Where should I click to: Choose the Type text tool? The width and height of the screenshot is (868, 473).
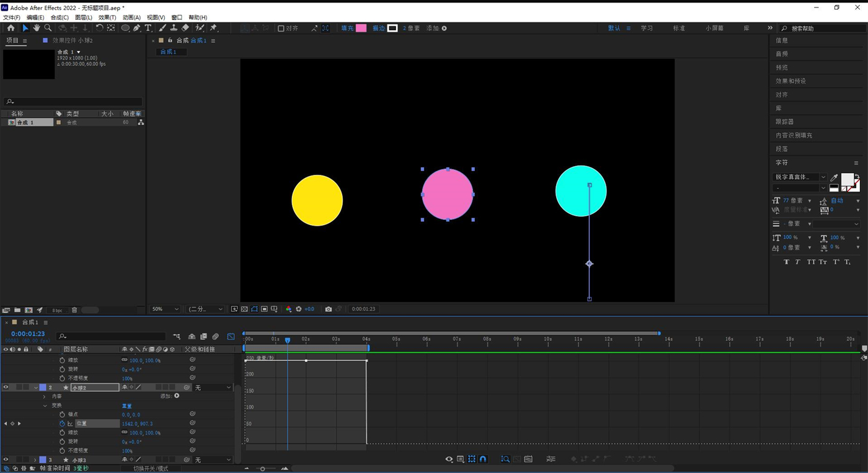click(148, 28)
